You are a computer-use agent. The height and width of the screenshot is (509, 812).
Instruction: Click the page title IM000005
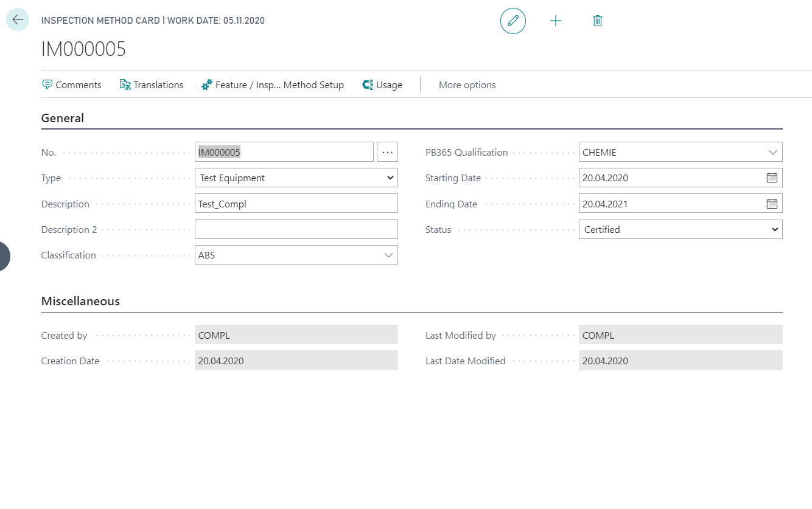(x=83, y=49)
